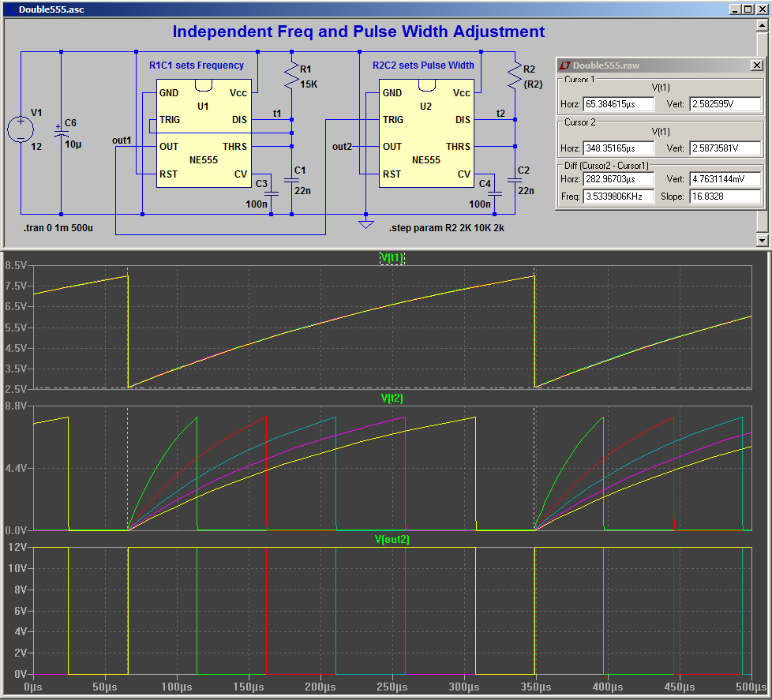The image size is (772, 700).
Task: Click the t1 net label
Action: tap(277, 114)
